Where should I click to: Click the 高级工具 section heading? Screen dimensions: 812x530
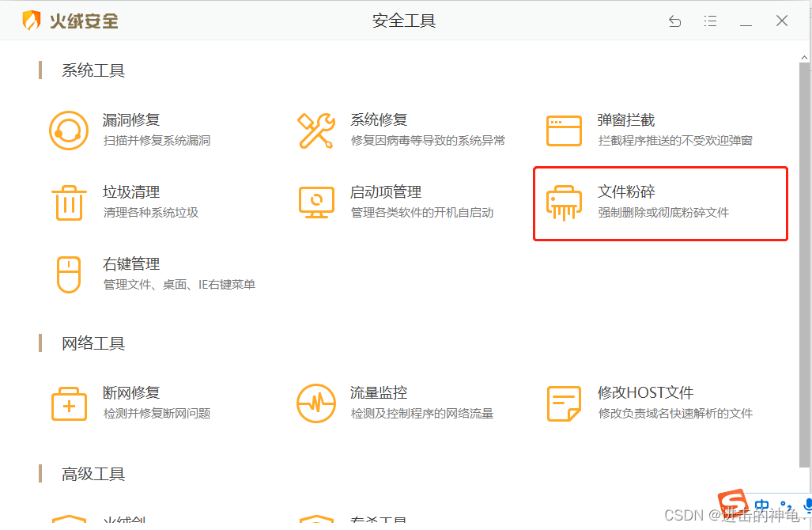[93, 474]
